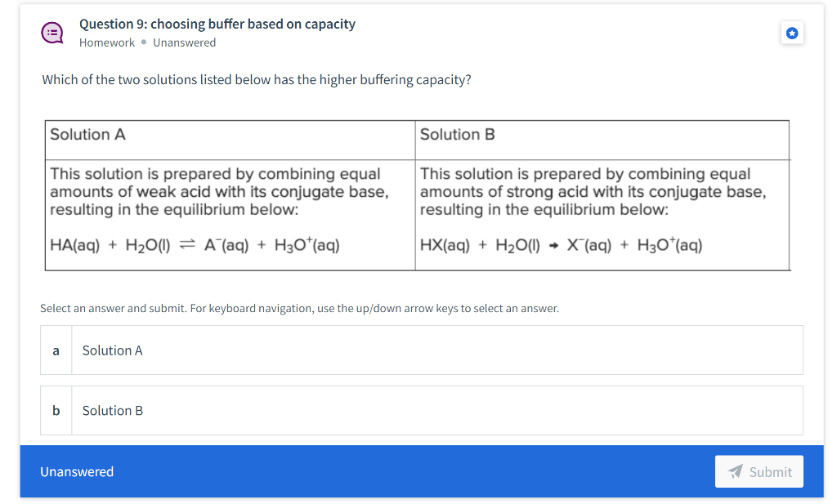The width and height of the screenshot is (837, 504).
Task: Click the Submit button's airplane glyph
Action: (736, 471)
